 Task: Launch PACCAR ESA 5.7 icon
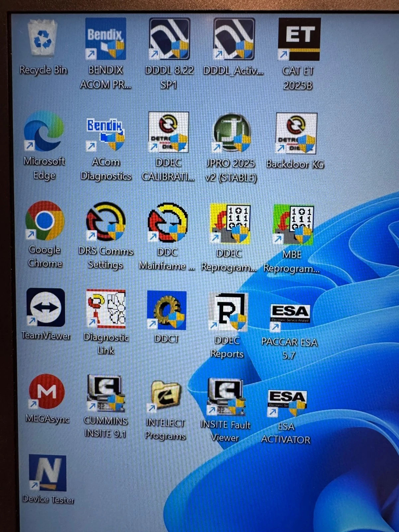tap(290, 318)
